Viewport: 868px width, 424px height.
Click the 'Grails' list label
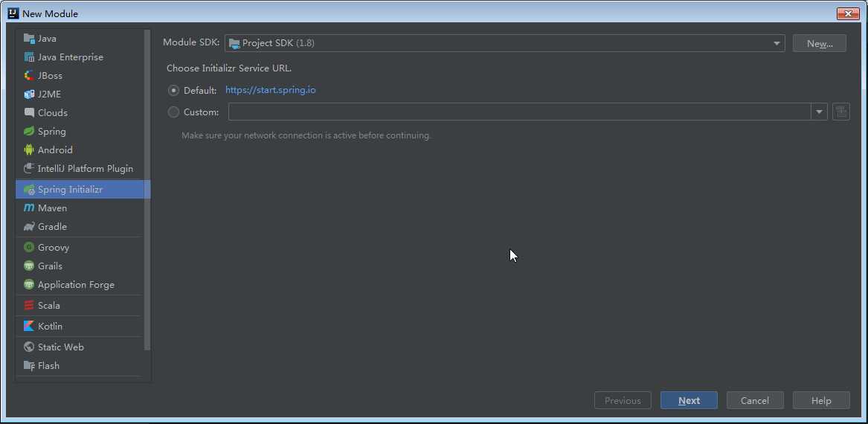pos(51,266)
